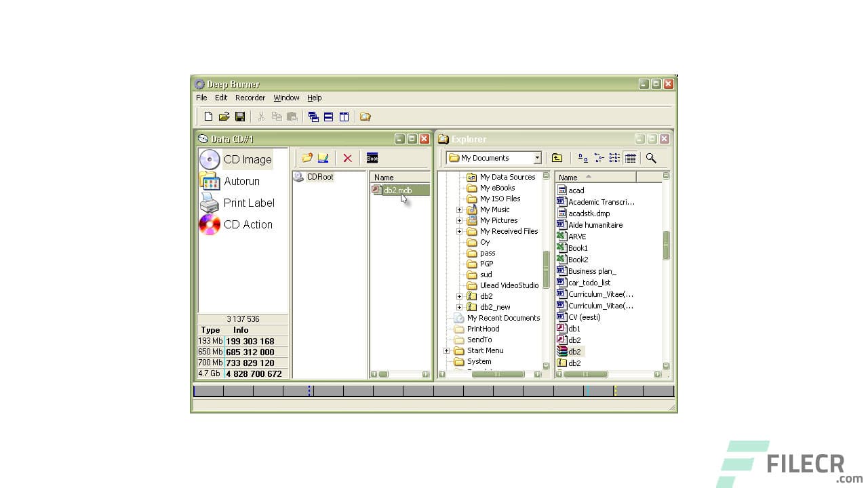Activate the Cascade Windows icon

point(313,116)
